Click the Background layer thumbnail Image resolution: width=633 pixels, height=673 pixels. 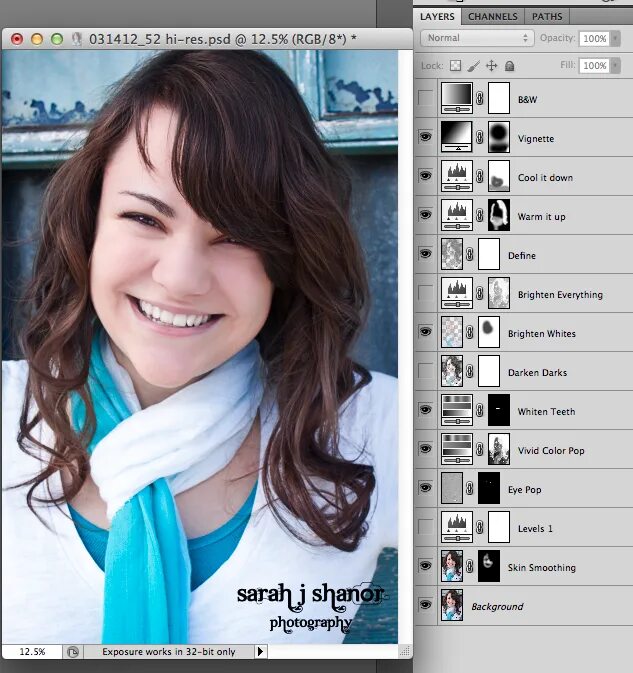tap(452, 605)
